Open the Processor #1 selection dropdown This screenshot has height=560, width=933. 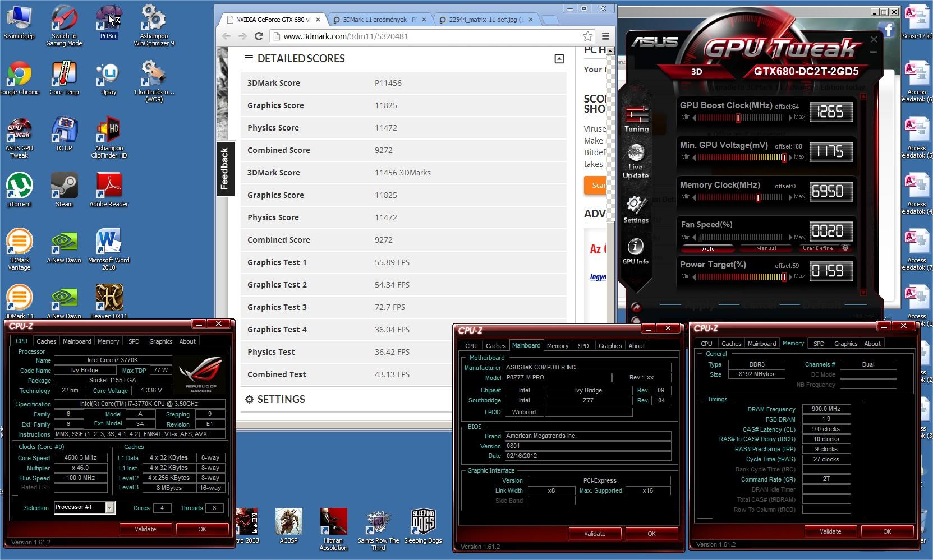click(110, 507)
